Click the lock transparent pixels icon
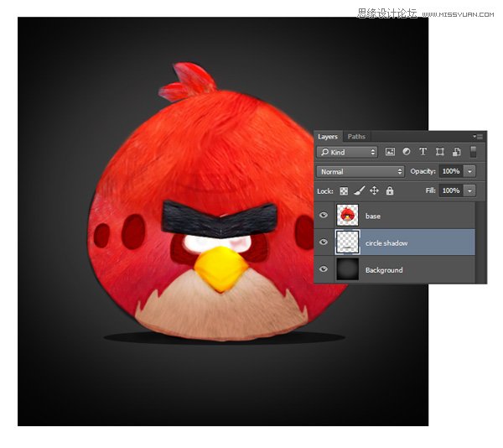 coord(344,191)
